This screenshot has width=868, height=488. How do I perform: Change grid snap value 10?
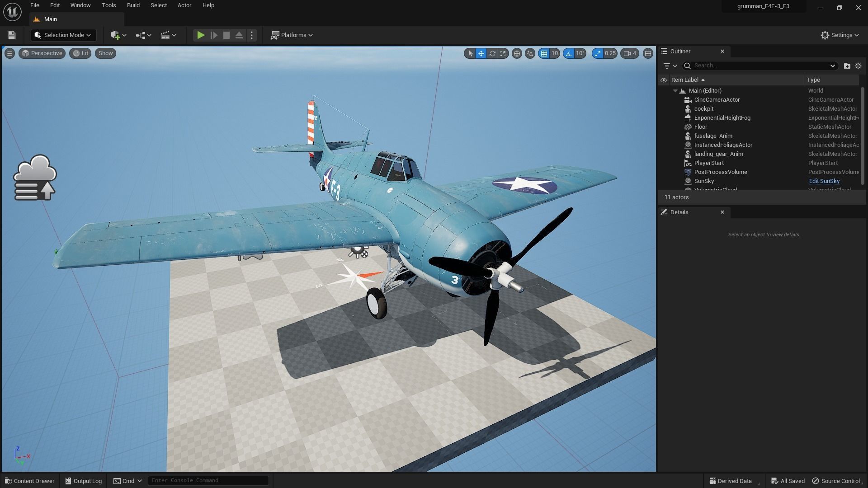click(x=555, y=53)
